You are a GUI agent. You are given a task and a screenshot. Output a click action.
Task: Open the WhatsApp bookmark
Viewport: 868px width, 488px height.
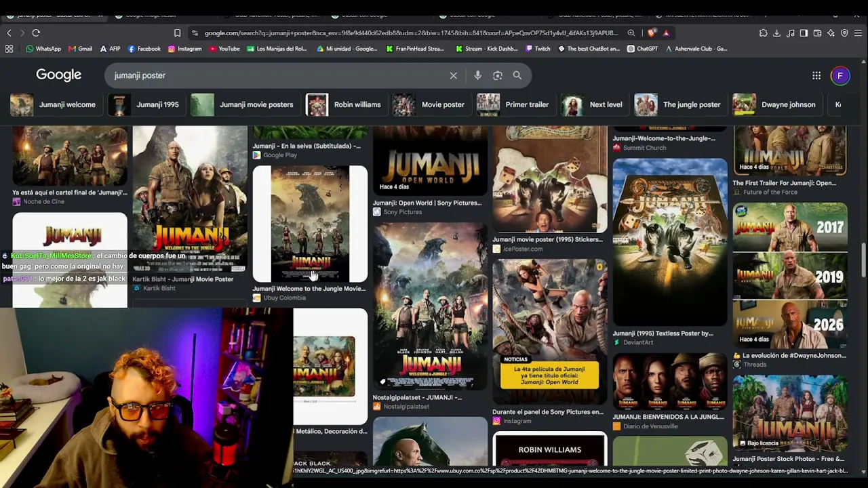[x=43, y=49]
